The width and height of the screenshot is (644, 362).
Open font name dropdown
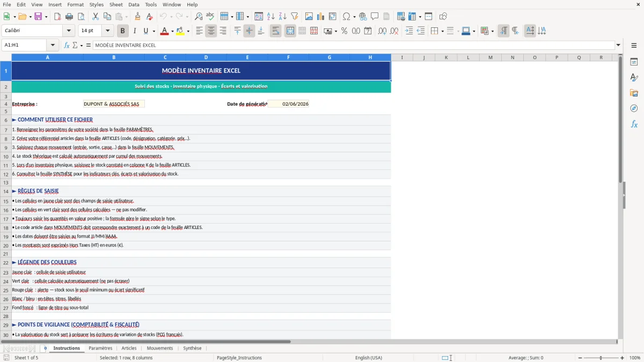(x=68, y=31)
